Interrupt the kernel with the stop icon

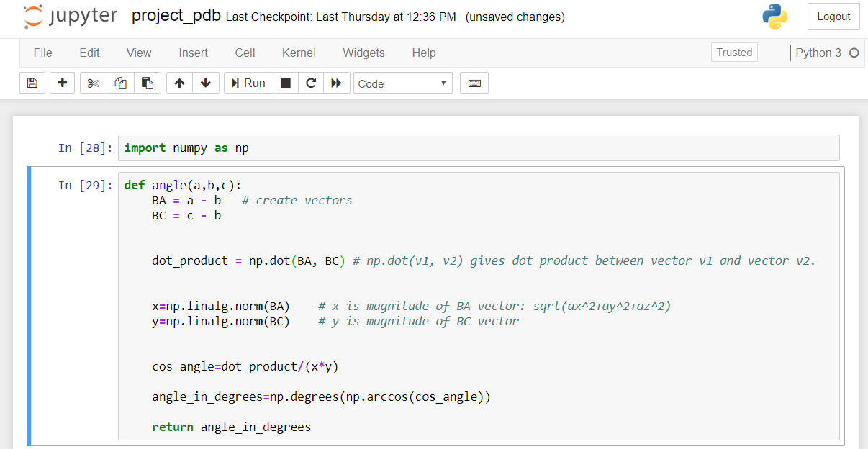pos(285,83)
